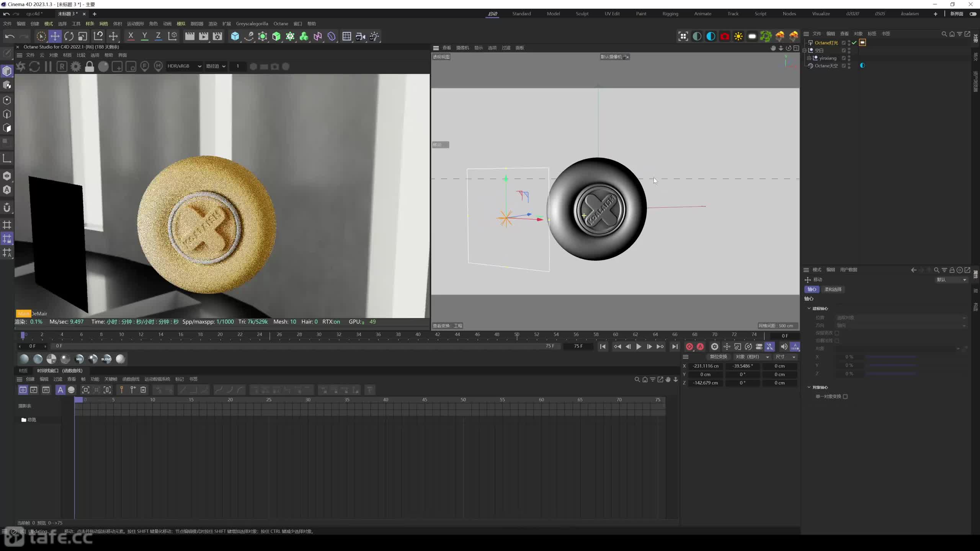Viewport: 980px width, 551px height.
Task: Select Model mode cube in left sidebar
Action: coord(7,71)
